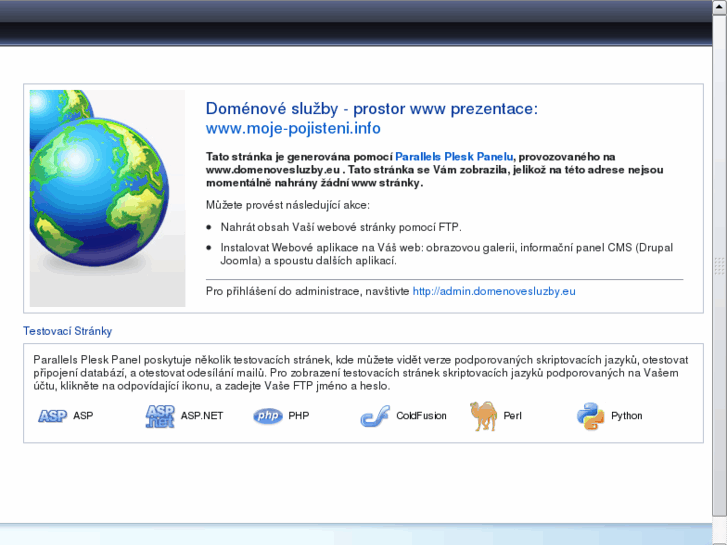
Task: Open the ColdFusion text link
Action: click(x=421, y=416)
